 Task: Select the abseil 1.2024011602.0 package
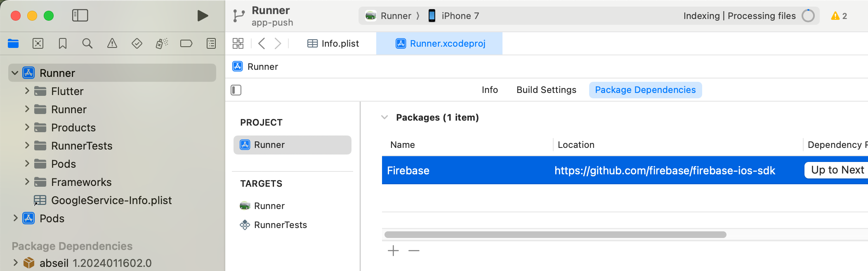click(x=87, y=263)
